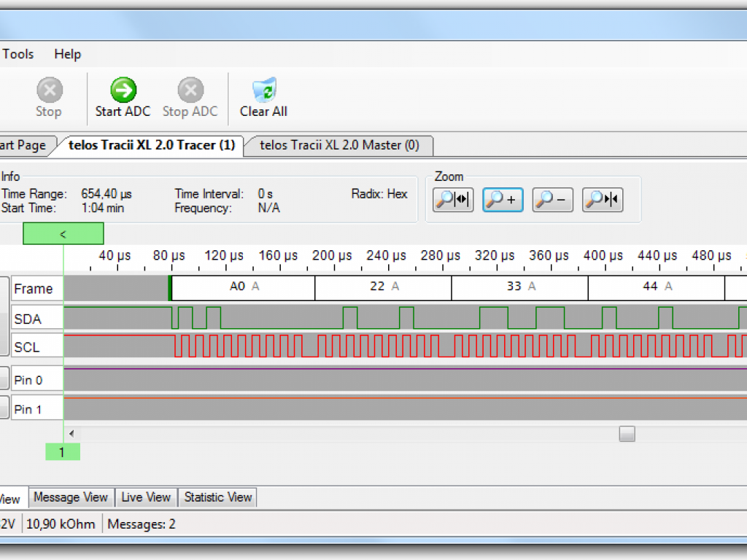
Task: Click the left scroll arrow of the timeline
Action: tap(71, 434)
